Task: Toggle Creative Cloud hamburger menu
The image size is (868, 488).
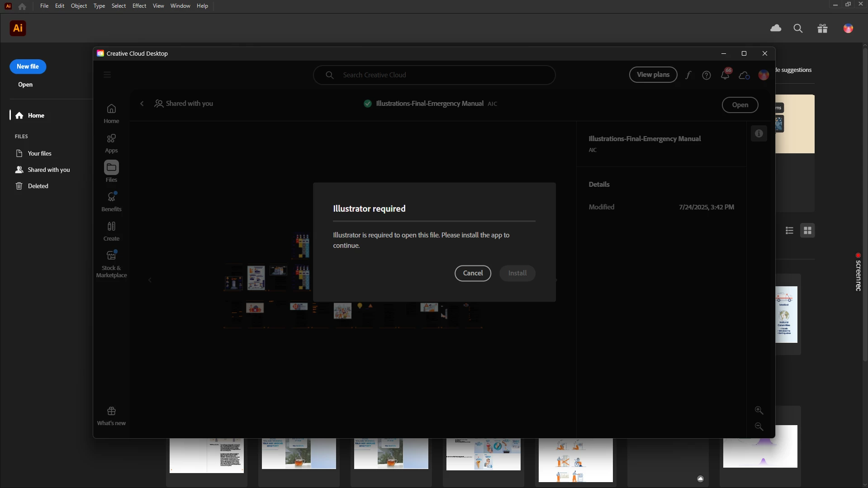Action: click(107, 75)
